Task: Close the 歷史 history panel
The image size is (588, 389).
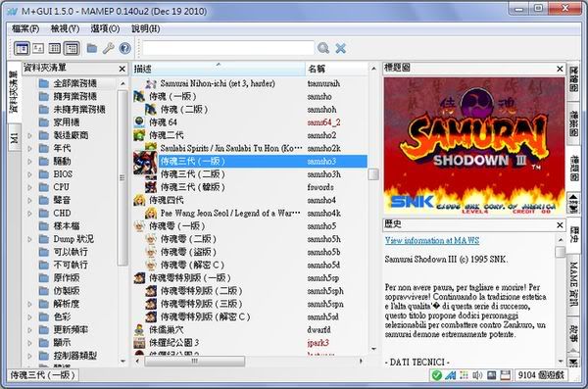Action: 560,225
